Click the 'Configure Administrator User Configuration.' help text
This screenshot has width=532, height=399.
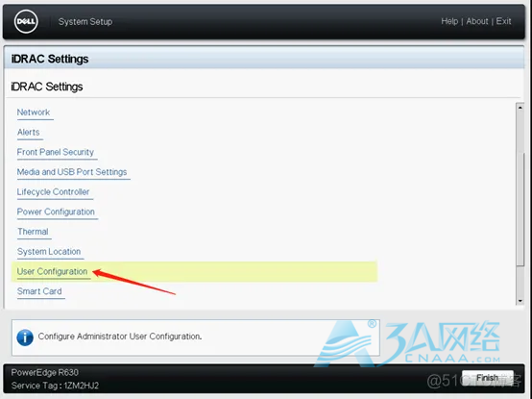pyautogui.click(x=120, y=337)
